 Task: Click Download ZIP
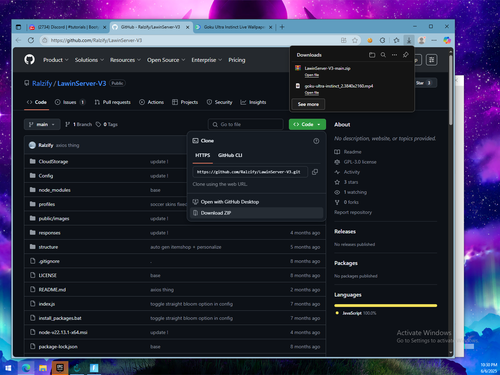coord(256,213)
